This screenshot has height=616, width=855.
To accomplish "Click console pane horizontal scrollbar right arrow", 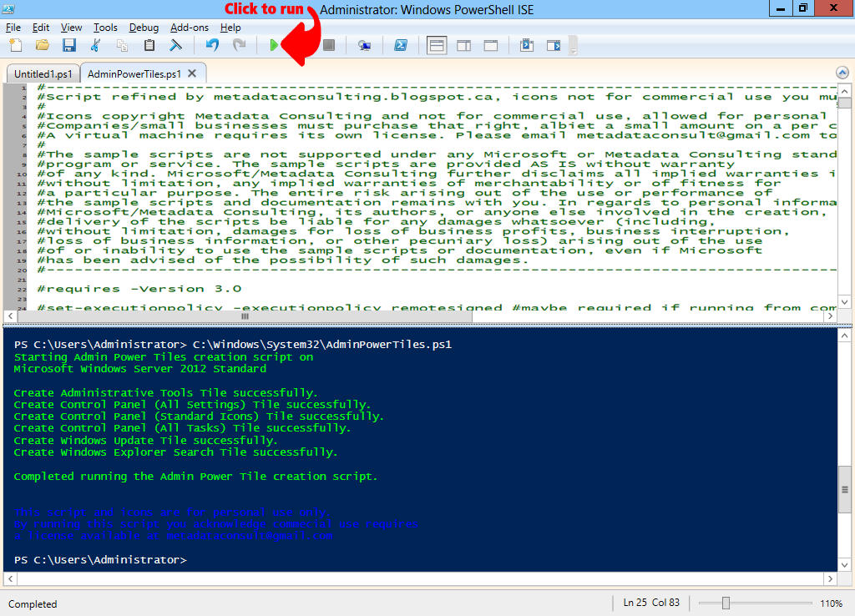I will click(831, 578).
